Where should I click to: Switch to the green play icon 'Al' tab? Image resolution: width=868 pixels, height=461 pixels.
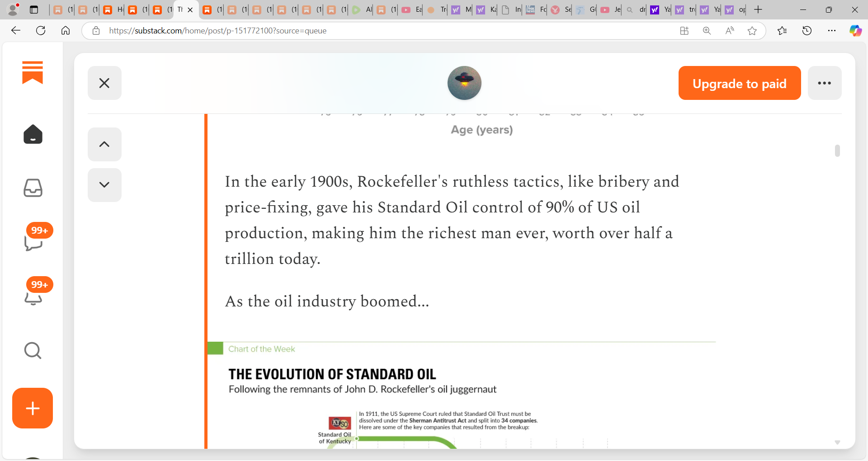[362, 9]
